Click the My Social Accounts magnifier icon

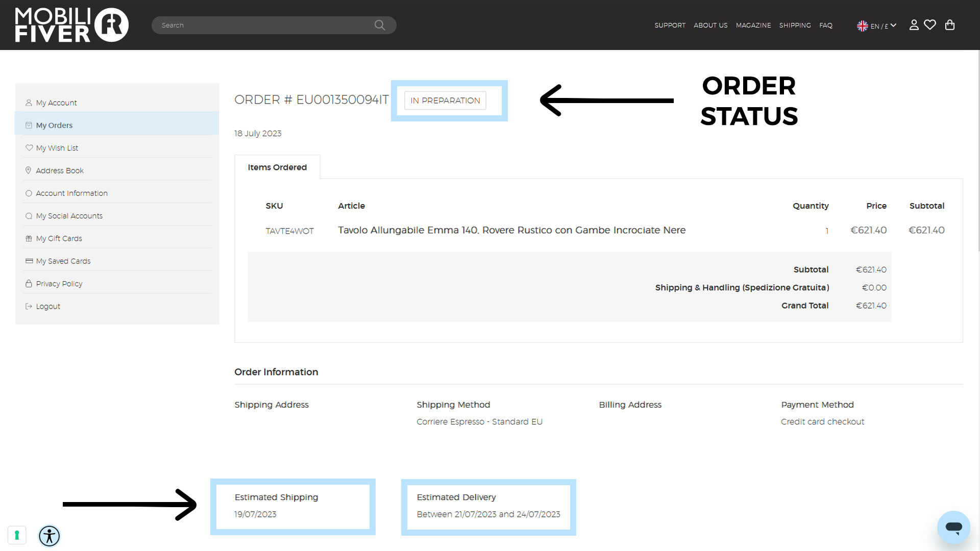coord(29,215)
